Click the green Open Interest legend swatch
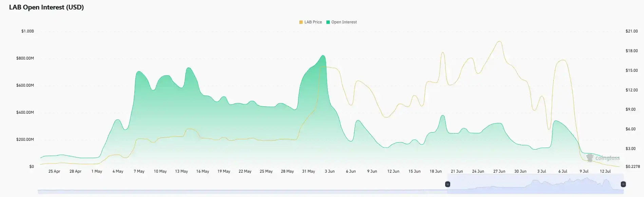This screenshot has width=644, height=197. [x=328, y=22]
